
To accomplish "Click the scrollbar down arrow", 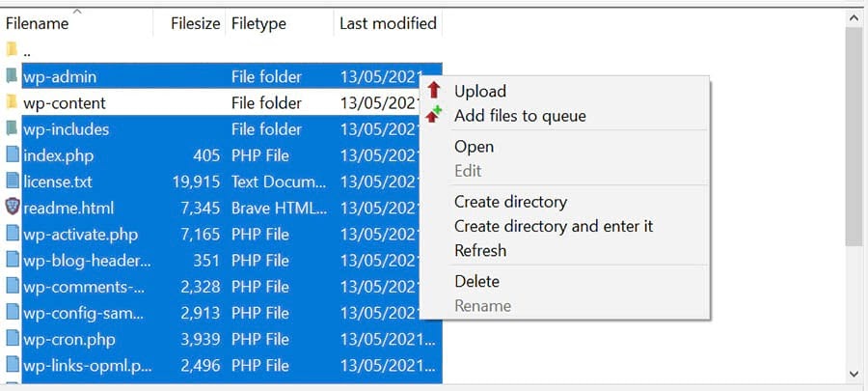I will 854,373.
